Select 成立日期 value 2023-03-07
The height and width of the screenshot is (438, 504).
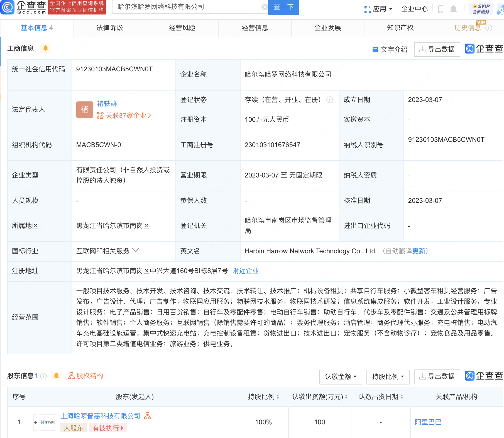tap(425, 100)
